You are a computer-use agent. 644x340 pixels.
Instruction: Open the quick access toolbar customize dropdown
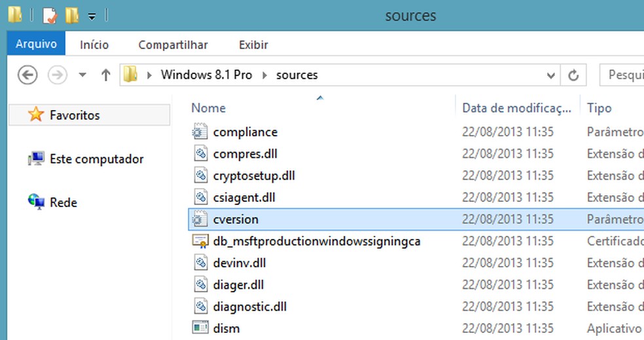pyautogui.click(x=92, y=15)
